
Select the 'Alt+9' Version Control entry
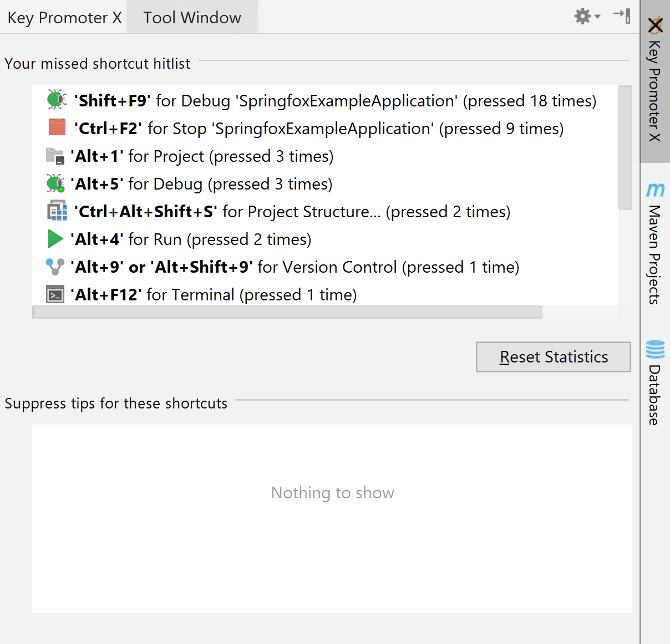294,267
